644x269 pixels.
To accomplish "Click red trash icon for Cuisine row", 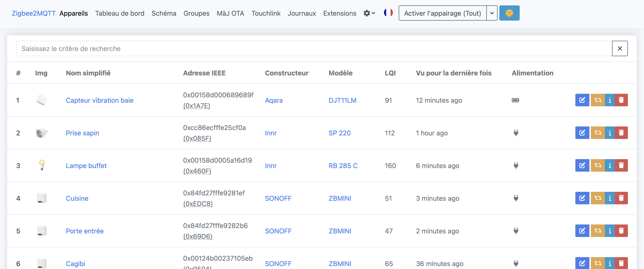I will 621,198.
